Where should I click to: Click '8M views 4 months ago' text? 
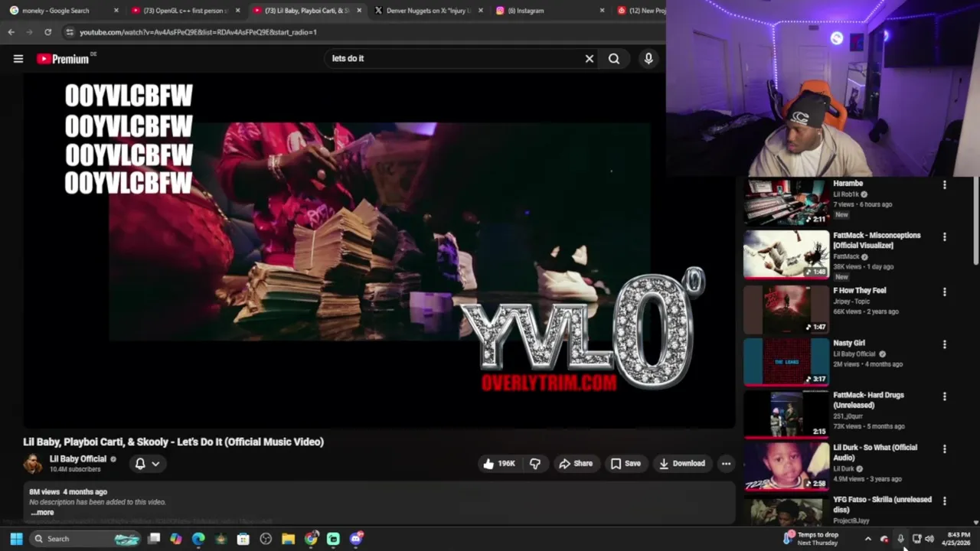coord(68,492)
